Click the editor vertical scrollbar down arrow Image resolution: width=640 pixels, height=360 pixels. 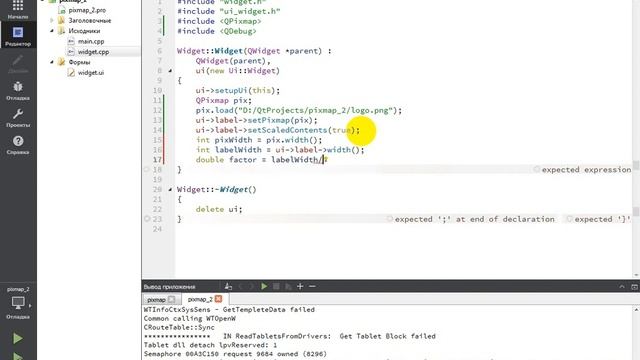pos(636,275)
